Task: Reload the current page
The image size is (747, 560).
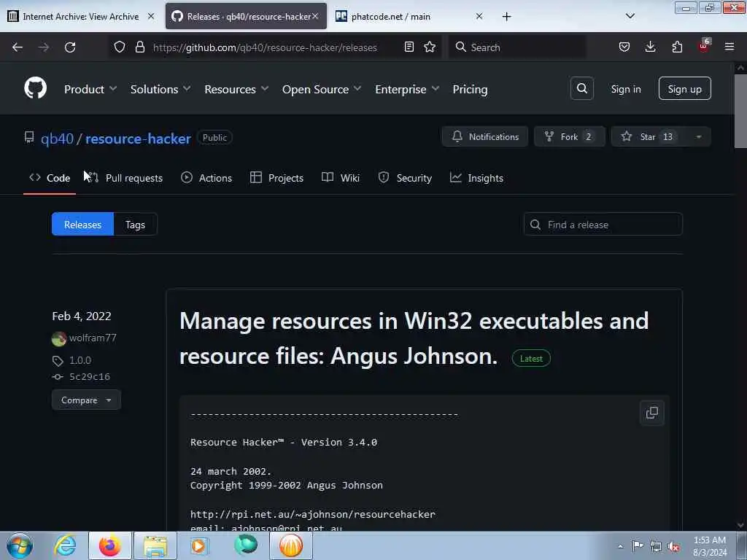Action: pos(70,47)
